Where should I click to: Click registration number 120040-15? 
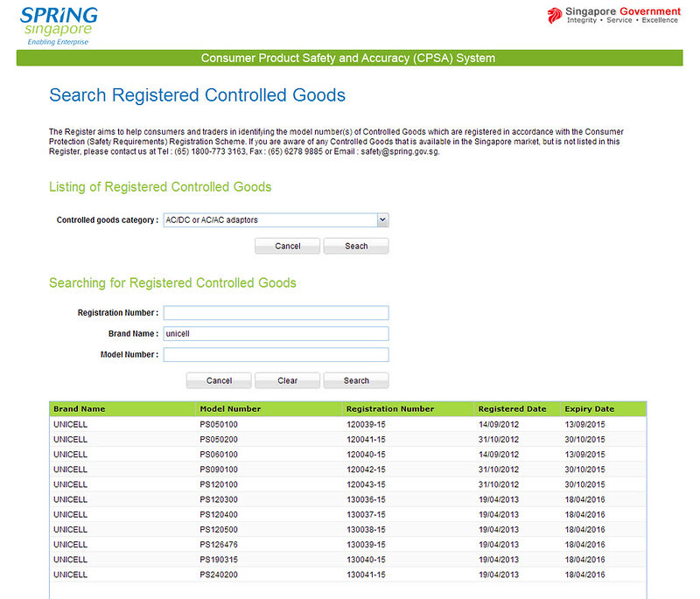tap(366, 455)
